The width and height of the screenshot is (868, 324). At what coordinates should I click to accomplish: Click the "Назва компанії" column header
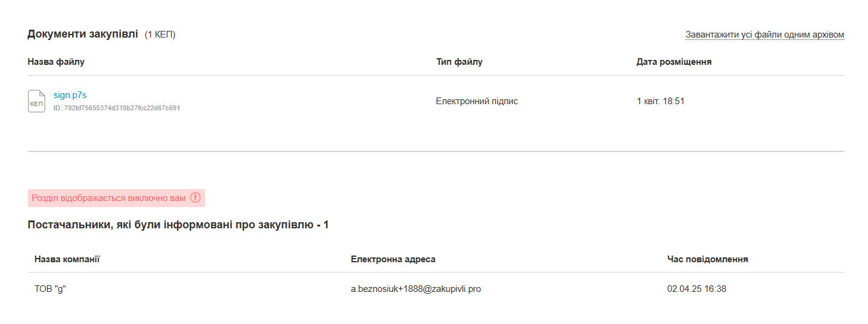point(67,259)
